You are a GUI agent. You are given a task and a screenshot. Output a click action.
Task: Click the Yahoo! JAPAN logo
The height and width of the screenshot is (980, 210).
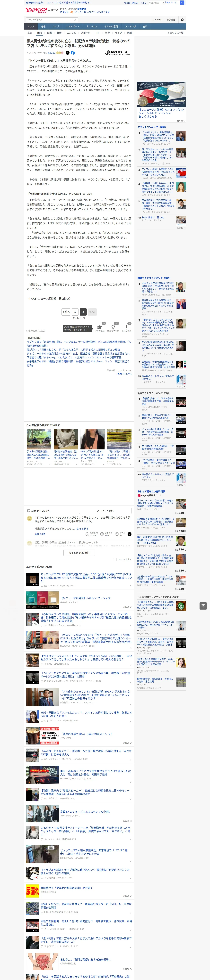(x=36, y=10)
